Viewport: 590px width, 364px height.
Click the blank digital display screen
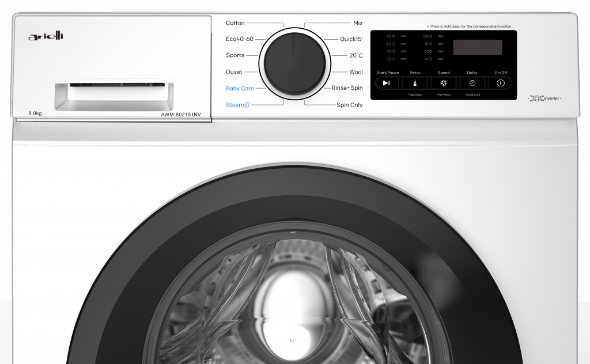[x=477, y=47]
